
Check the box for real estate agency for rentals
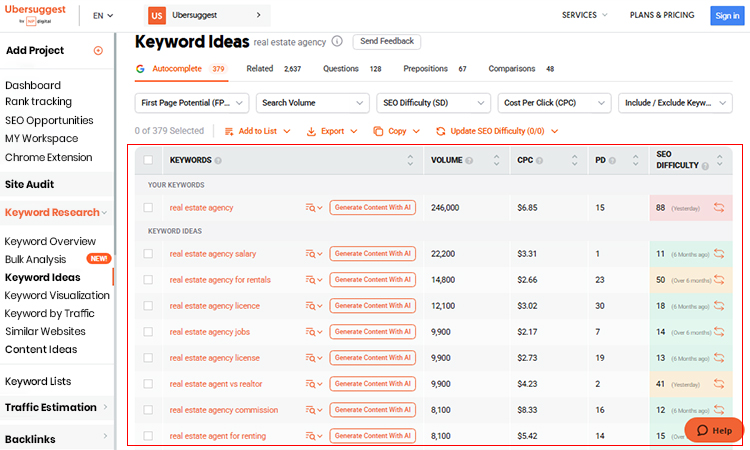click(x=148, y=280)
